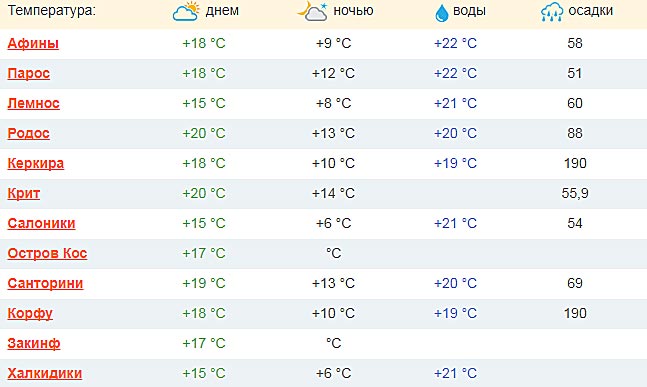
Task: Go to the Крит link
Action: pos(24,194)
